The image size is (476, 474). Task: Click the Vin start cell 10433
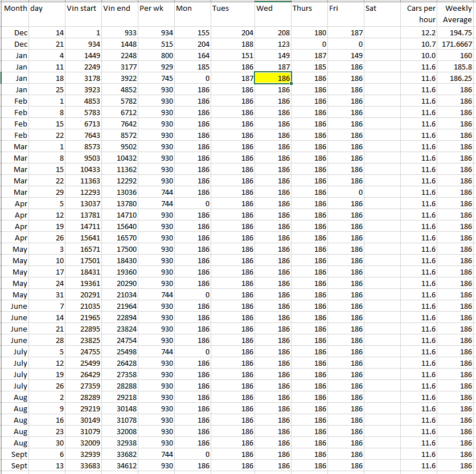click(83, 169)
